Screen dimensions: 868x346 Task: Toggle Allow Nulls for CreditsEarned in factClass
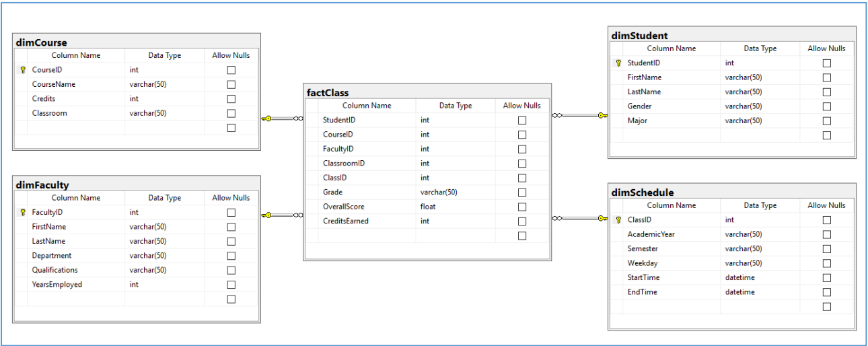(521, 221)
